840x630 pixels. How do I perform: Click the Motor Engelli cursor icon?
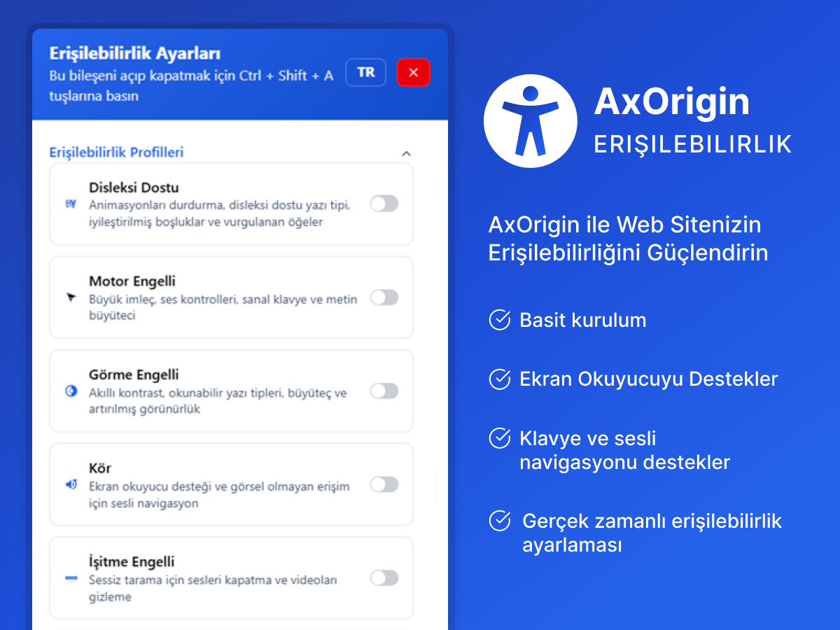tap(70, 297)
